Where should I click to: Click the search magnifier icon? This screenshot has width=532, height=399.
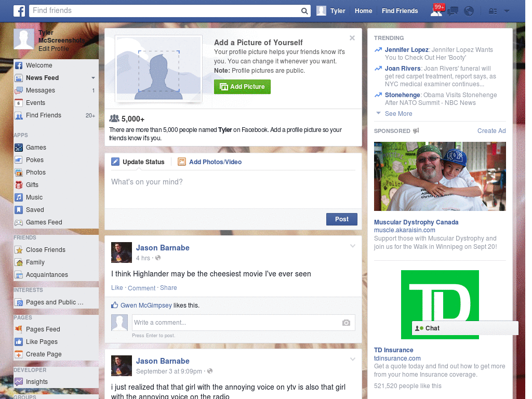tap(304, 11)
